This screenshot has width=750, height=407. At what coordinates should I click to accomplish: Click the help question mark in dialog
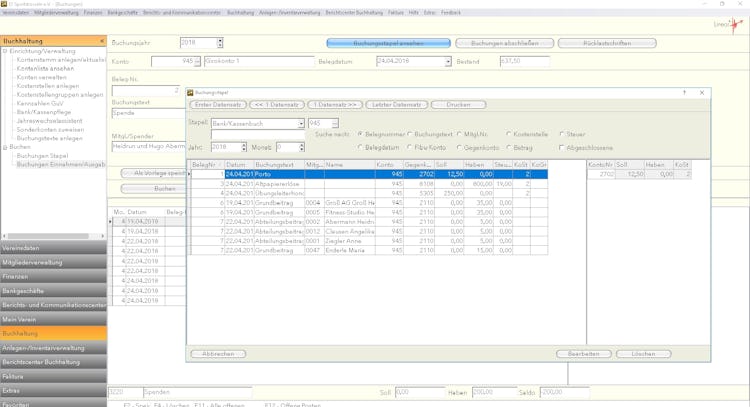point(684,91)
